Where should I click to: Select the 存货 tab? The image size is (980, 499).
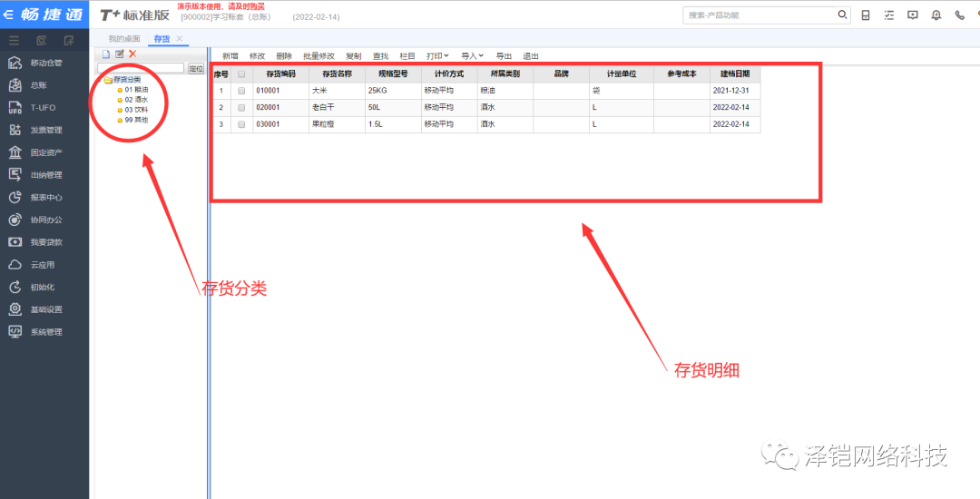[x=162, y=39]
